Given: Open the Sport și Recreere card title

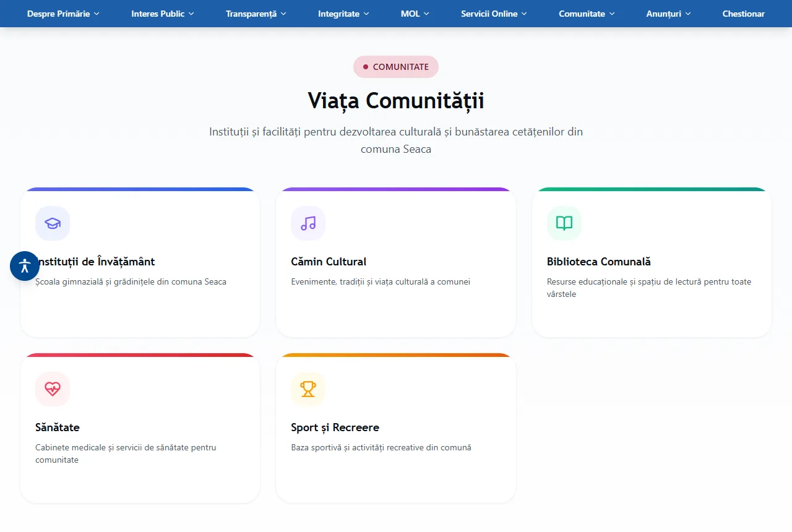Looking at the screenshot, I should 335,427.
